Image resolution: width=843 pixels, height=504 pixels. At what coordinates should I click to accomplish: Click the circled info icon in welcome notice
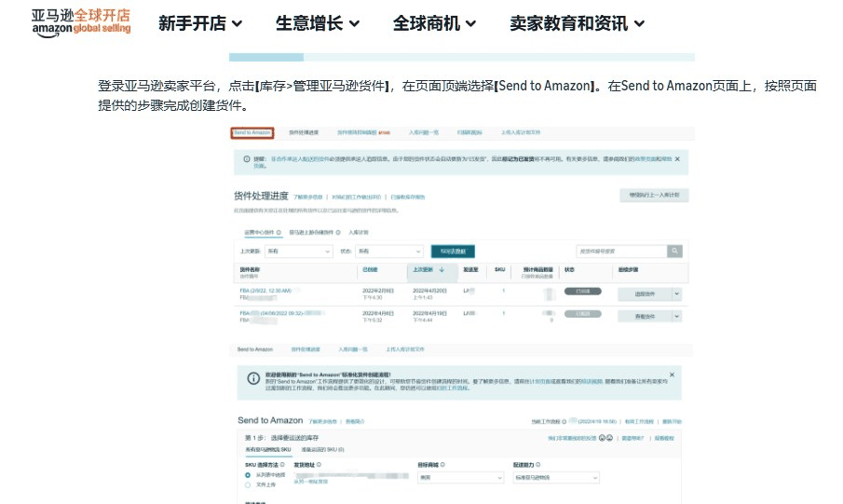tap(253, 378)
